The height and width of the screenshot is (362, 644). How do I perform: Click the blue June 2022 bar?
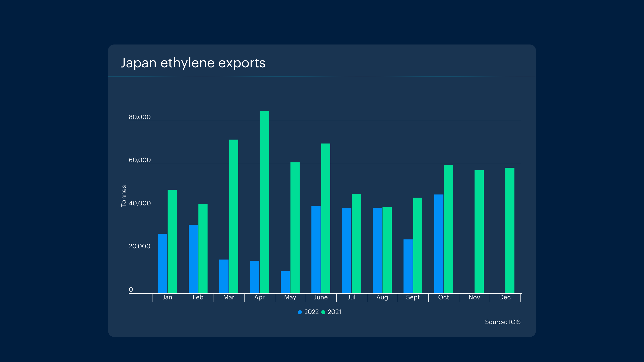coord(316,249)
